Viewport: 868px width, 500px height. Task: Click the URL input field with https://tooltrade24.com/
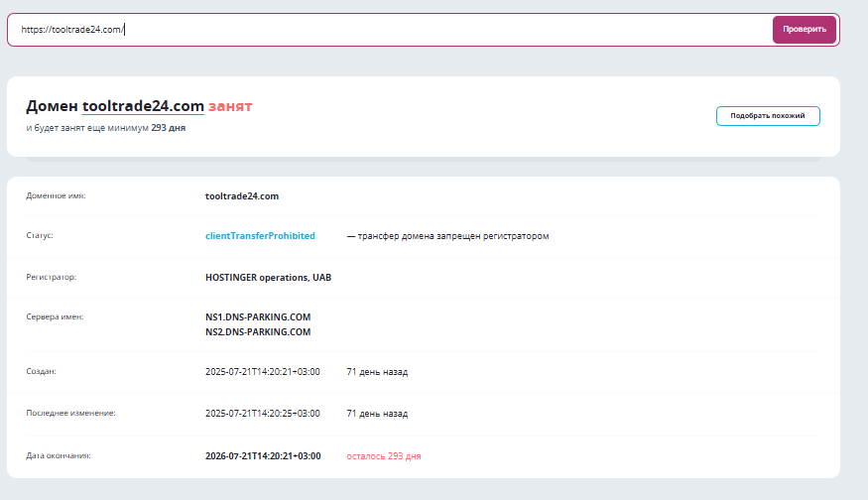387,30
